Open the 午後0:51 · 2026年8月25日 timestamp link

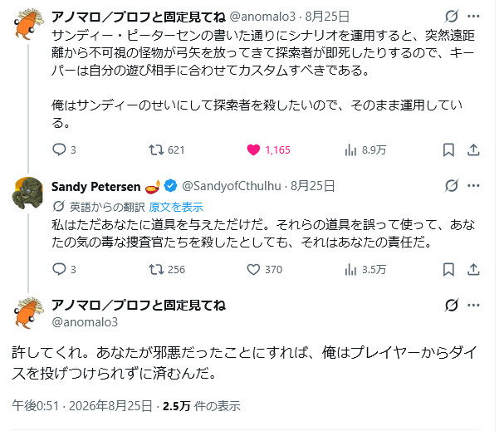pos(82,406)
